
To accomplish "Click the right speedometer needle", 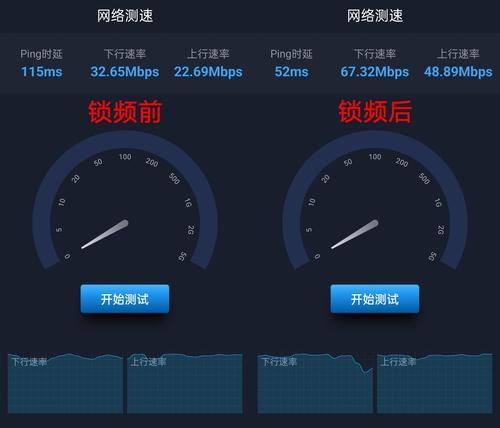I will 355,234.
